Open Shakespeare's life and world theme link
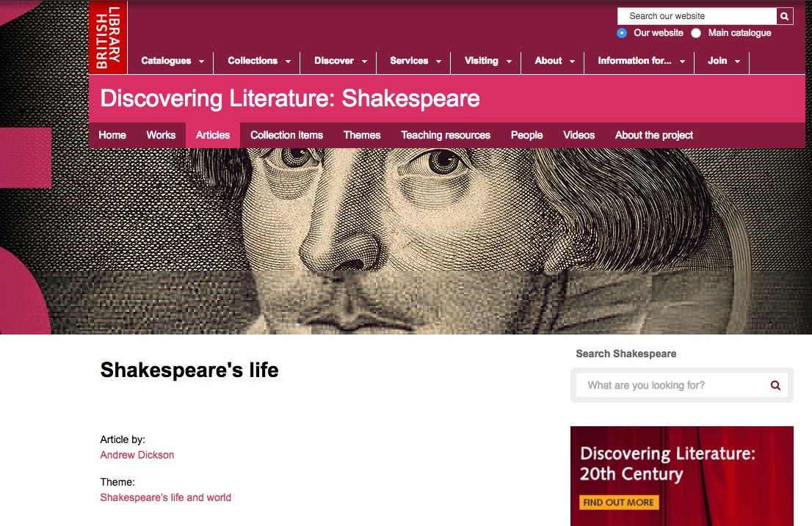Screen dimensions: 812x526 pyautogui.click(x=166, y=497)
